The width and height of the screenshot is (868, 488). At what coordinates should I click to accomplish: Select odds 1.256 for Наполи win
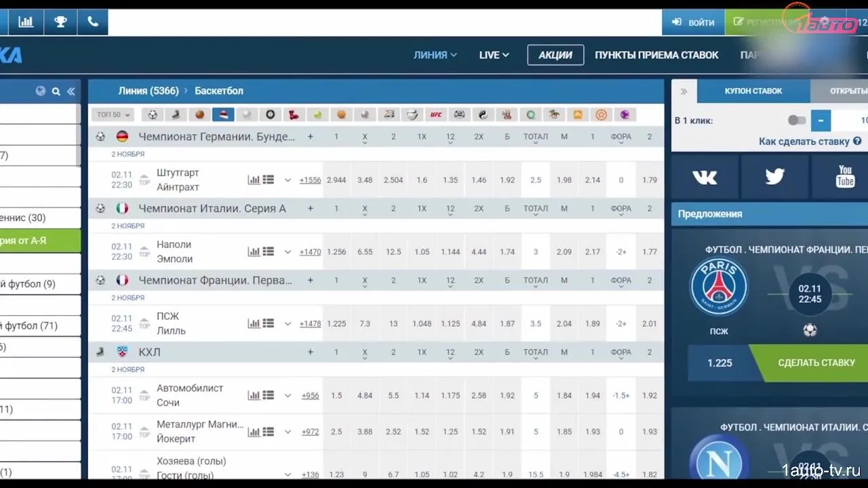tap(336, 251)
